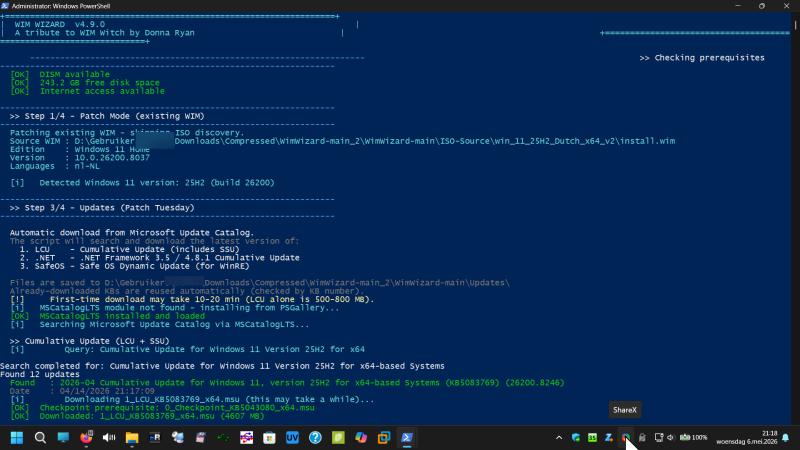Click the ShareX tray icon
Screen dimensions: 800x450
click(626, 437)
